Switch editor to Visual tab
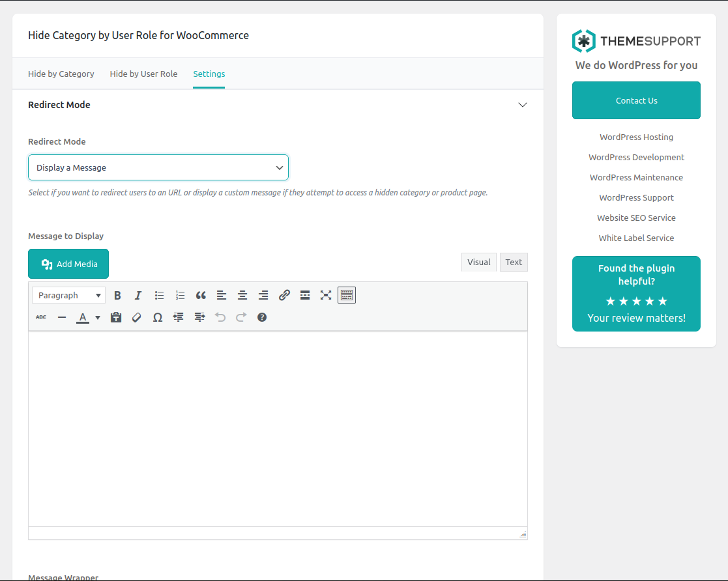The height and width of the screenshot is (581, 728). pyautogui.click(x=478, y=262)
